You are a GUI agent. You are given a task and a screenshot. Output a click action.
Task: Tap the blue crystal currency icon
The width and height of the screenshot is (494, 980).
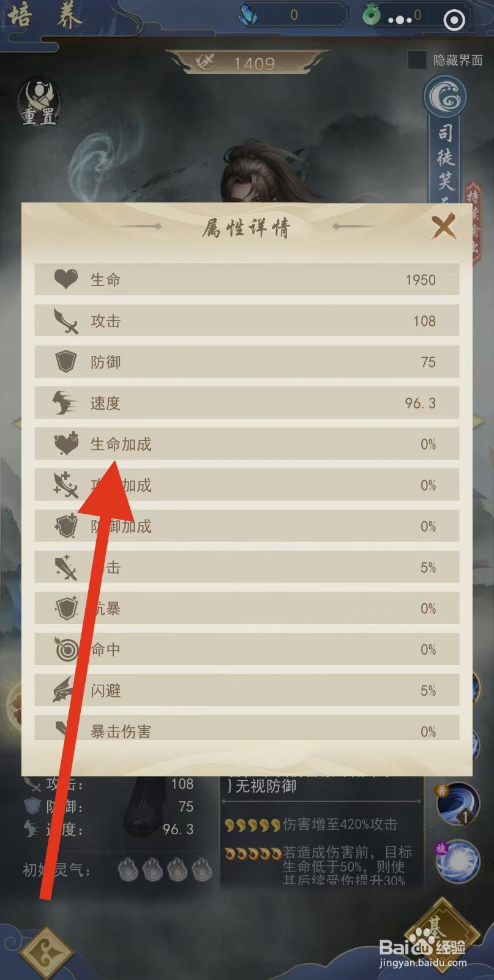248,15
